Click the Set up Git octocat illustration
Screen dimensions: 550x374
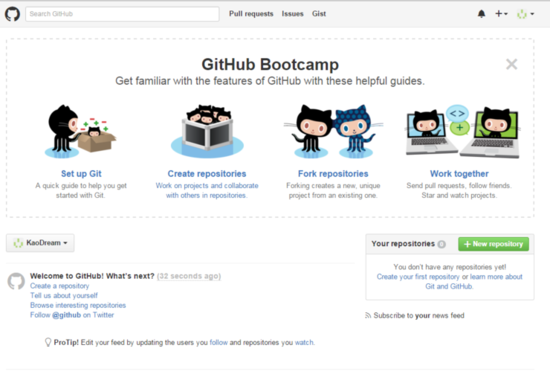pos(80,132)
